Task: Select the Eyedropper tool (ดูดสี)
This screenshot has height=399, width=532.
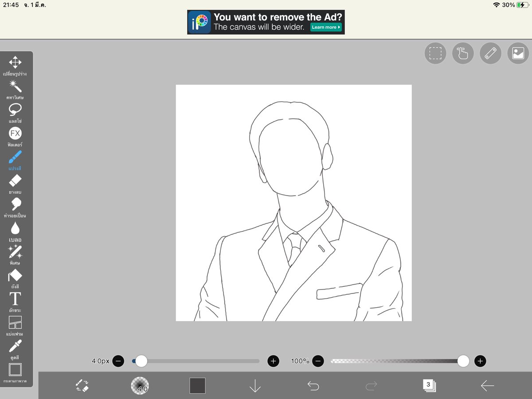Action: (x=15, y=350)
